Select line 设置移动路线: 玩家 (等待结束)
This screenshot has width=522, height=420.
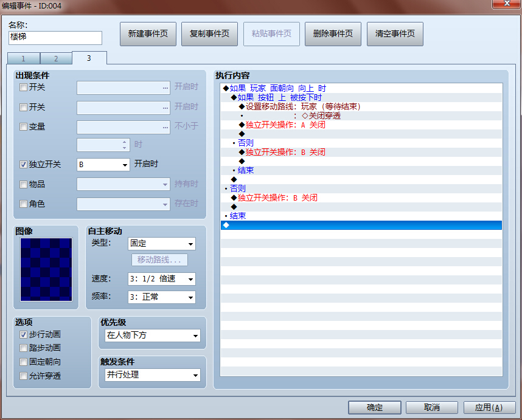point(361,106)
